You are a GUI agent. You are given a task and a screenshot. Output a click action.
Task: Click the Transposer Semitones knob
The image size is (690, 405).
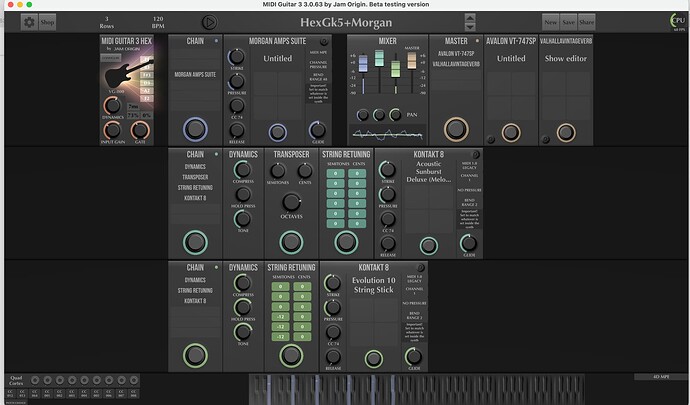point(278,170)
